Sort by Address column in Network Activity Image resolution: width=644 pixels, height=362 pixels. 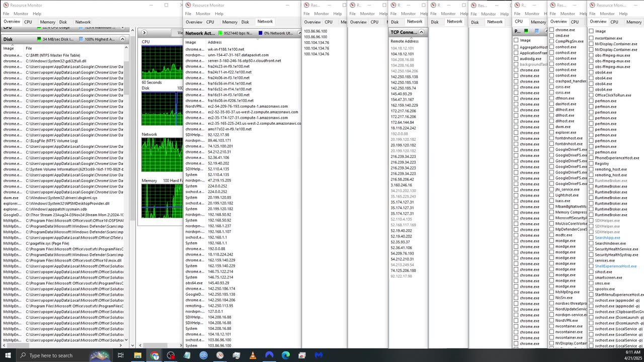click(215, 42)
